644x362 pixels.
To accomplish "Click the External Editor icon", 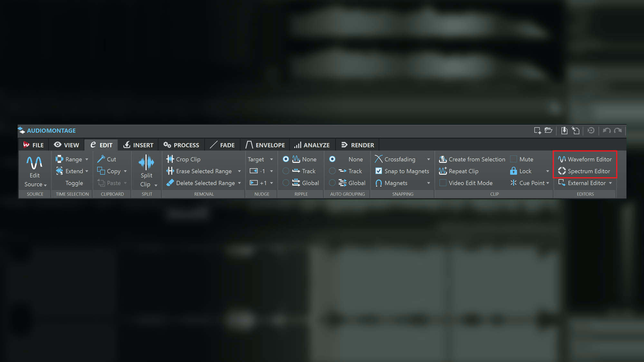I will tap(562, 183).
